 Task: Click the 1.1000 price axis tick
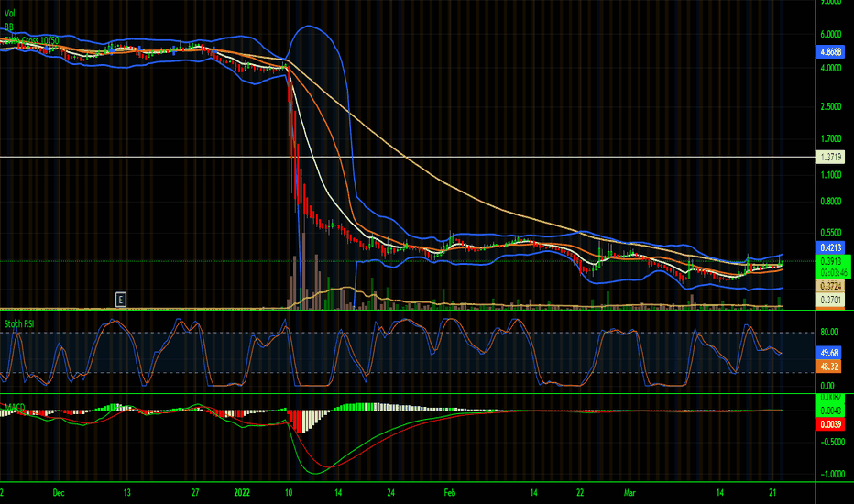click(831, 175)
